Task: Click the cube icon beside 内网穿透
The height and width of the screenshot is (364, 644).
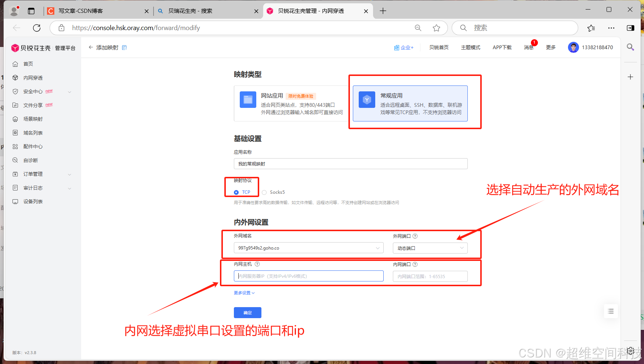Action: click(x=15, y=78)
